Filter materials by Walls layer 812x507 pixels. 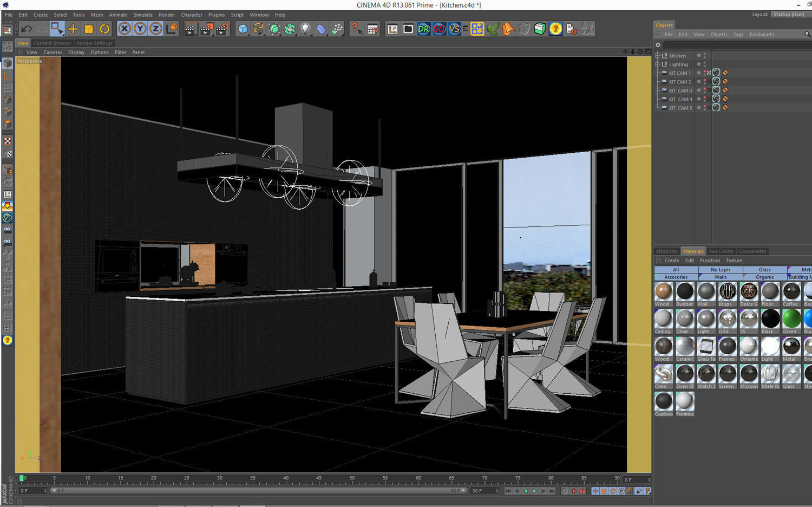(721, 277)
